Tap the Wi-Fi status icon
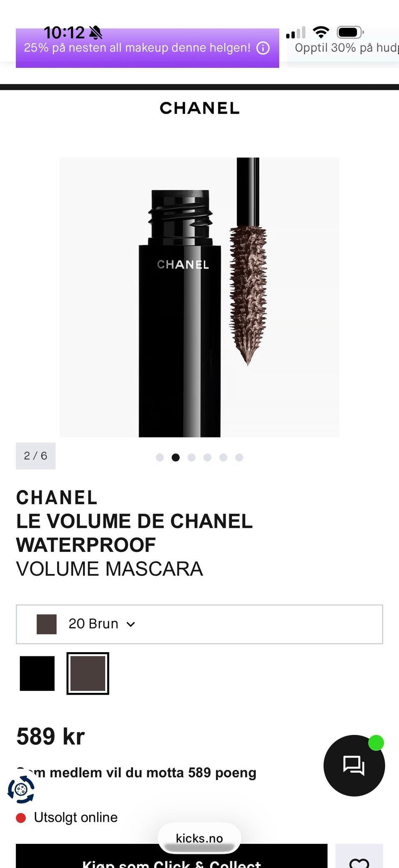Image resolution: width=399 pixels, height=868 pixels. click(x=321, y=32)
